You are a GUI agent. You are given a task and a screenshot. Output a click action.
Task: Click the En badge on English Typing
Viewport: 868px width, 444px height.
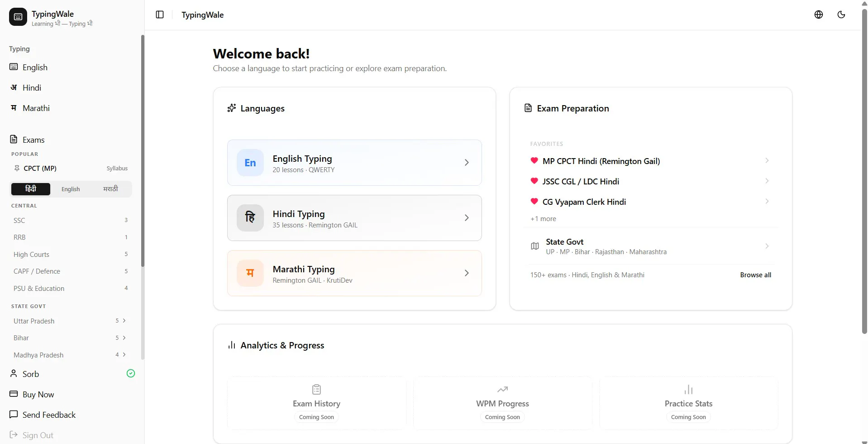click(x=250, y=163)
